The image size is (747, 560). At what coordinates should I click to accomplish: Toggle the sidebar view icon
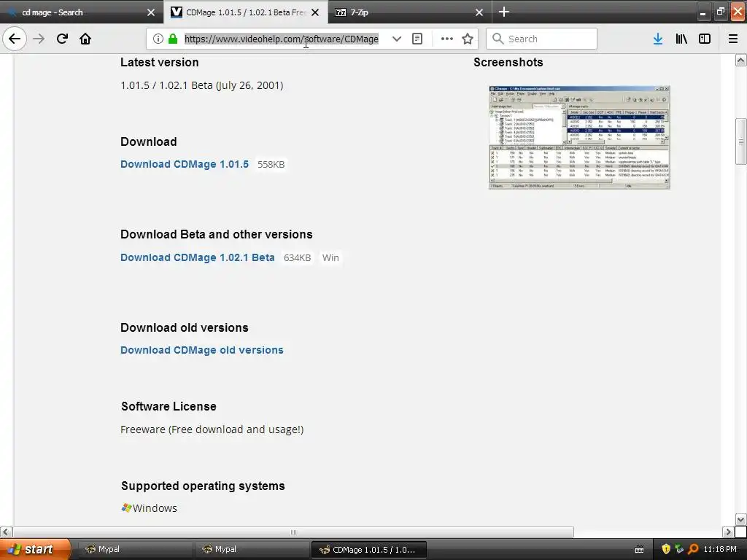[705, 39]
